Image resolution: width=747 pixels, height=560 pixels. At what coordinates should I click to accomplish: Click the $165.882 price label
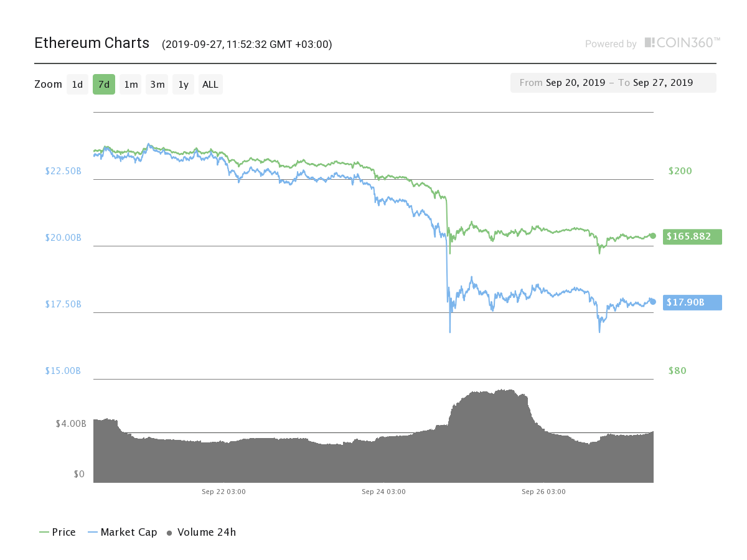pos(692,236)
